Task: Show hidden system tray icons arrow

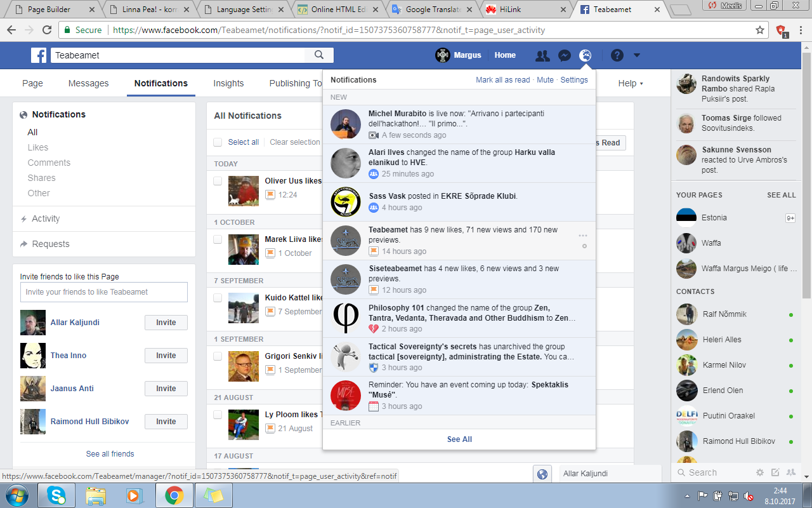Action: 688,496
